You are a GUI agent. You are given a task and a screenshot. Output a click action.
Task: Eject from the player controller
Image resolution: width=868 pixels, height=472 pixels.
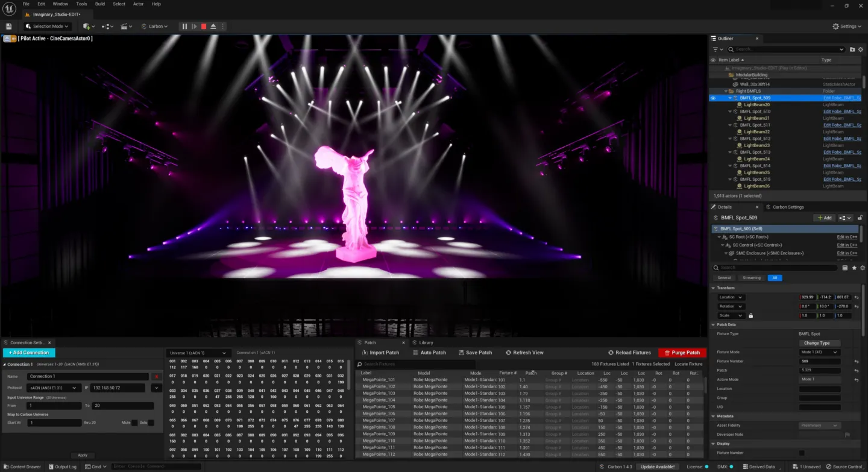click(213, 27)
